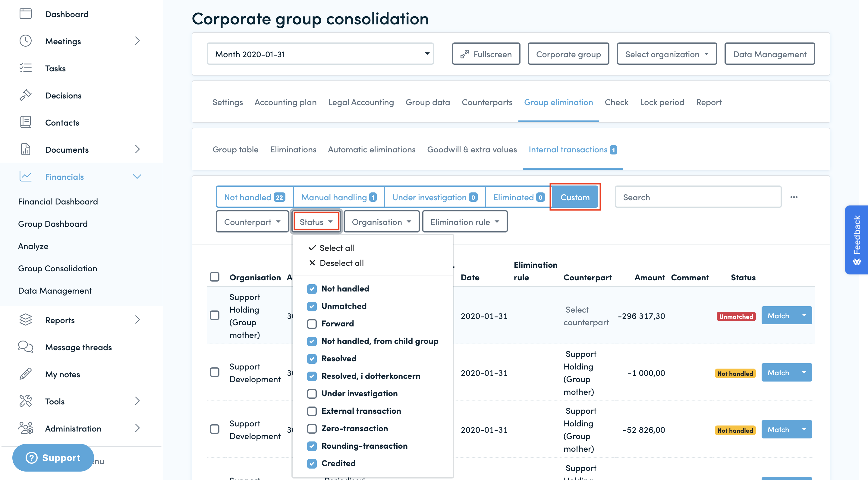Click the Contacts book icon

pyautogui.click(x=26, y=122)
